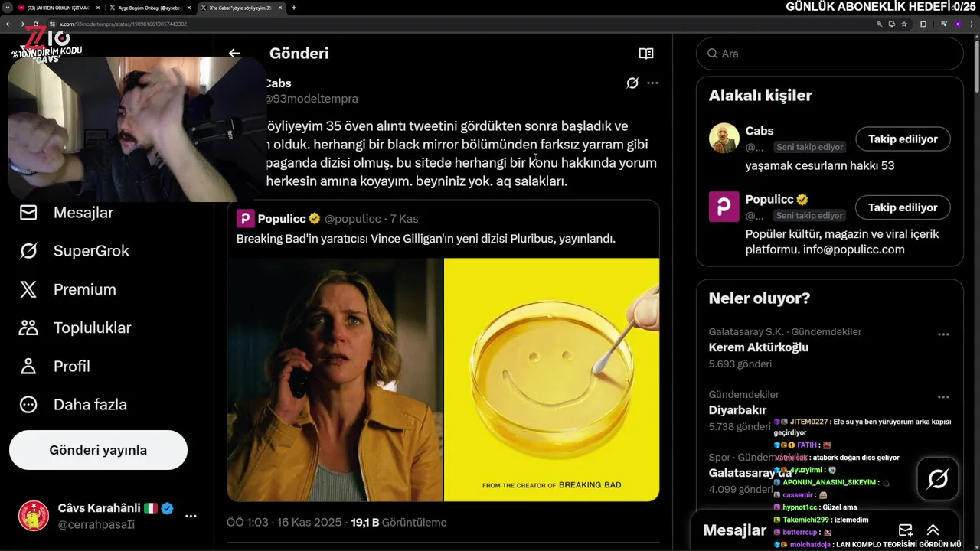Click the 19,1 B Görüntüleme count

398,523
